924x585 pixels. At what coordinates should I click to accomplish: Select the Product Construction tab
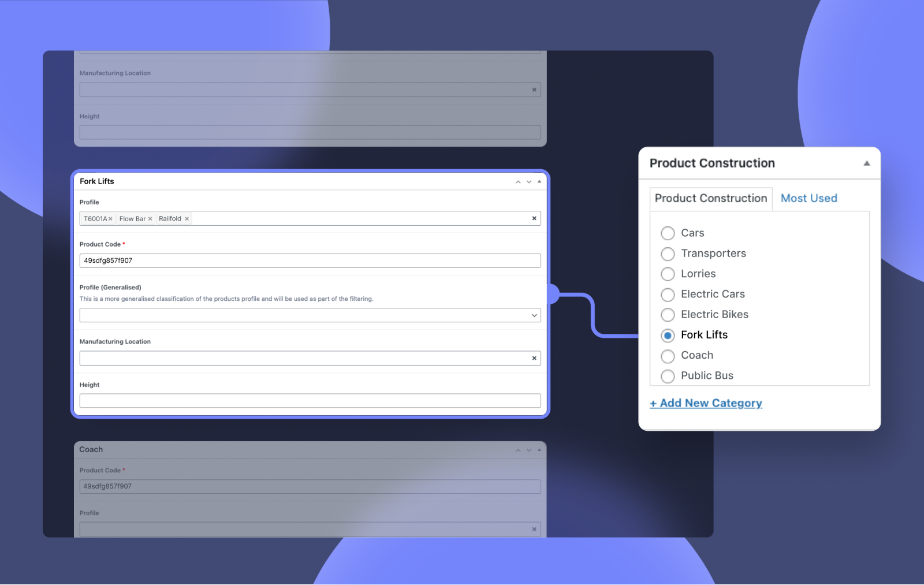click(711, 198)
